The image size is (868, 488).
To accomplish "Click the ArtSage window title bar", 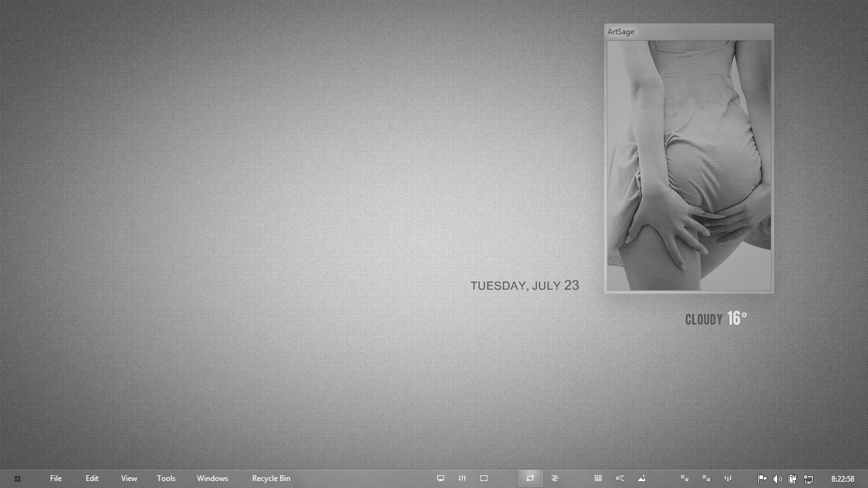I will [689, 32].
